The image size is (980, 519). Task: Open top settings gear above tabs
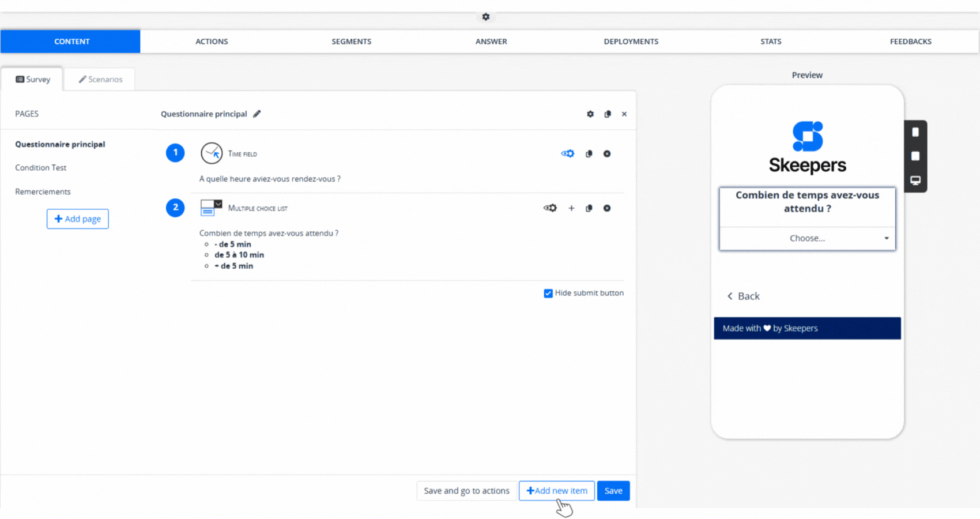coord(486,17)
